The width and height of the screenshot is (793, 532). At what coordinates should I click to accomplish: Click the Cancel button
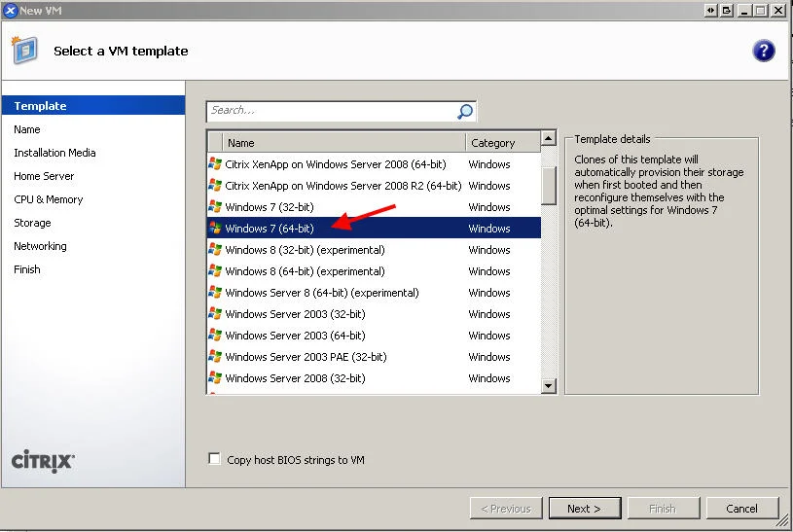click(742, 509)
